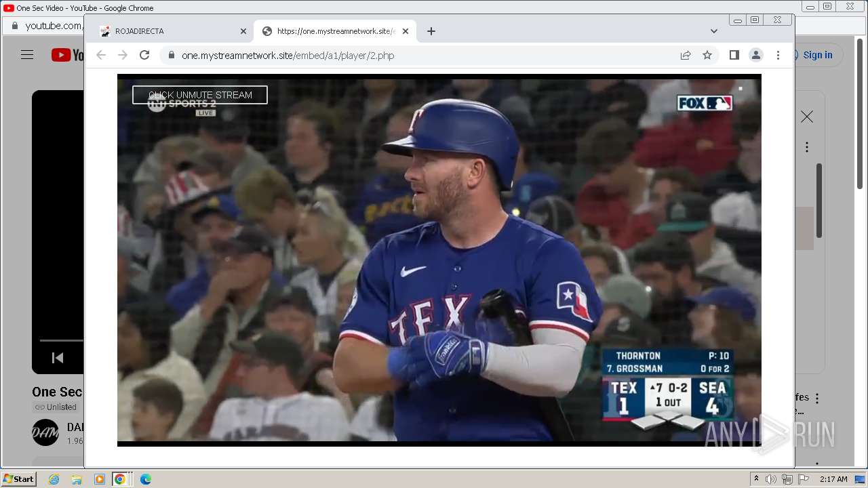Go forward in front Chrome window

pyautogui.click(x=123, y=55)
